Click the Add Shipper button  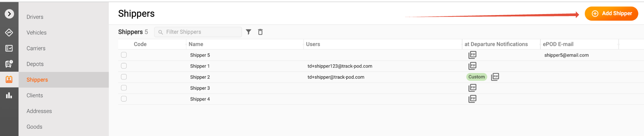611,14
